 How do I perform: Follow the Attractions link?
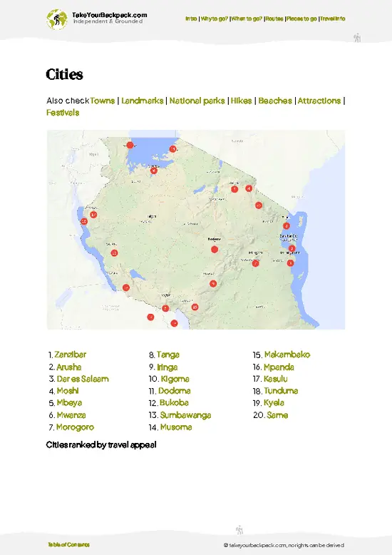coord(319,101)
